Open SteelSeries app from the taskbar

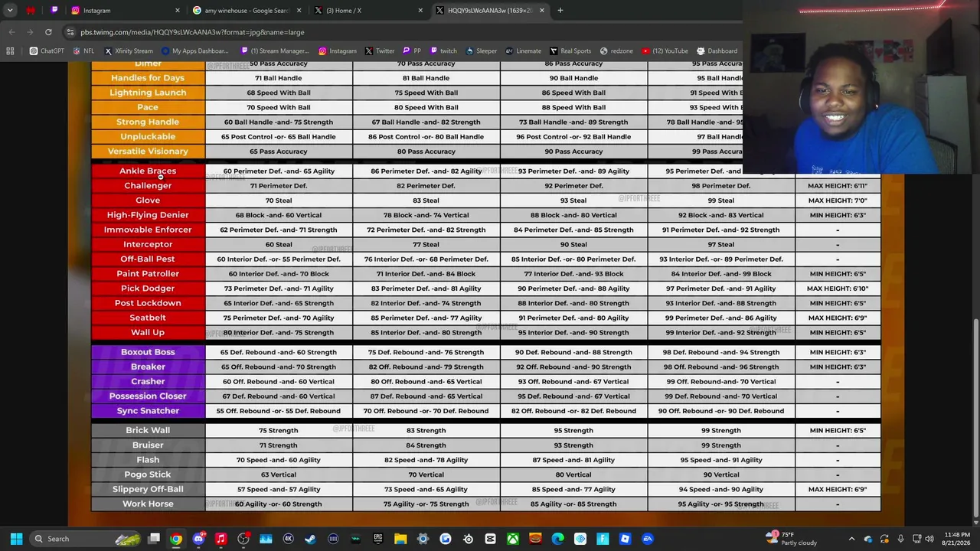coord(468,539)
